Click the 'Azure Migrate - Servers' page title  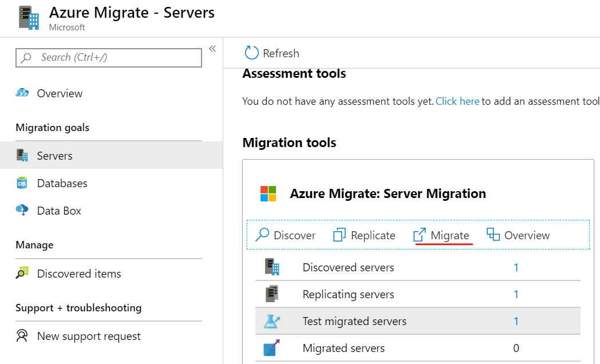point(132,13)
